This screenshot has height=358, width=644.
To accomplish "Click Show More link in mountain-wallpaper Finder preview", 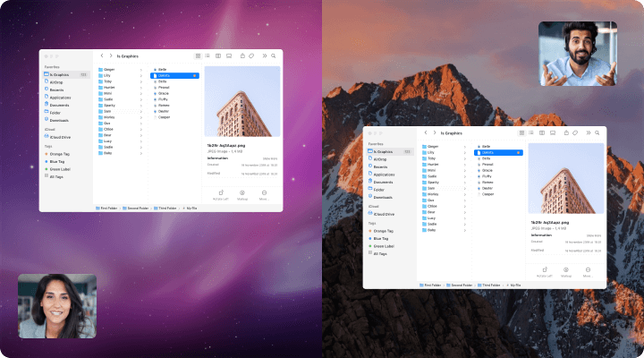I will coord(594,235).
